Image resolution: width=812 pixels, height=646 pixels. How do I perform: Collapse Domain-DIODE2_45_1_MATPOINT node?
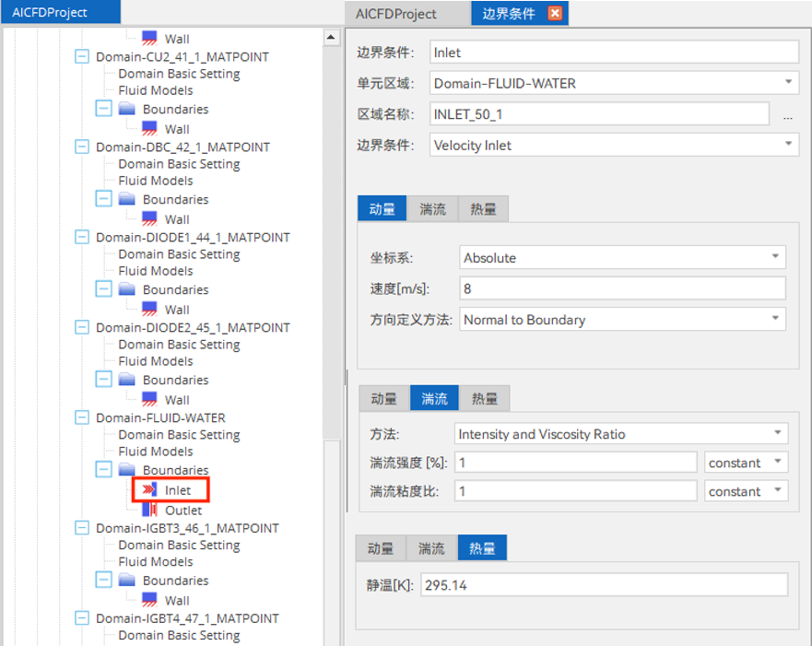point(82,327)
